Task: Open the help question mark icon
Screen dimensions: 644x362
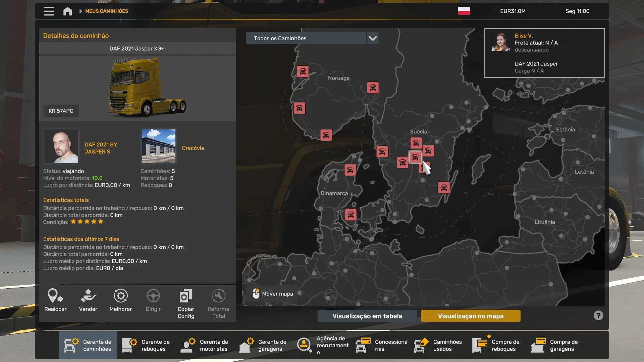Action: coord(598,315)
